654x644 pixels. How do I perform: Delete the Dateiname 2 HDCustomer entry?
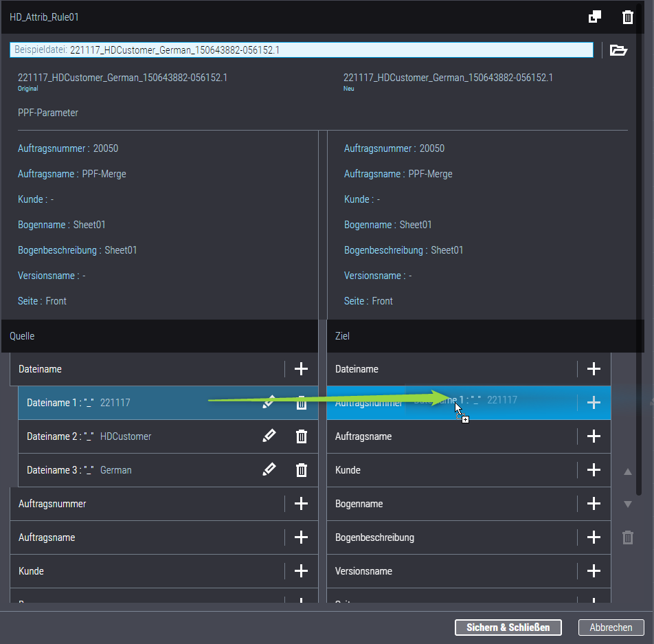pyautogui.click(x=301, y=436)
